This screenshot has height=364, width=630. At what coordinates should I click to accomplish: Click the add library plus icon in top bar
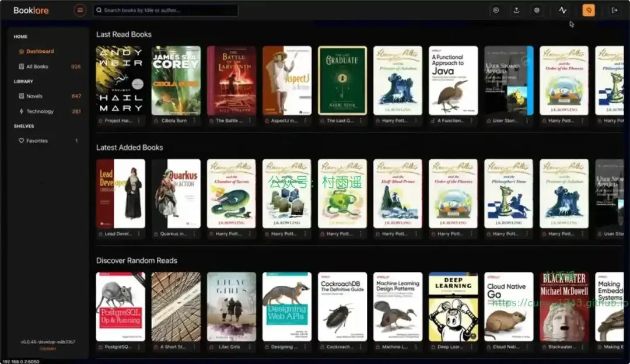coord(496,10)
